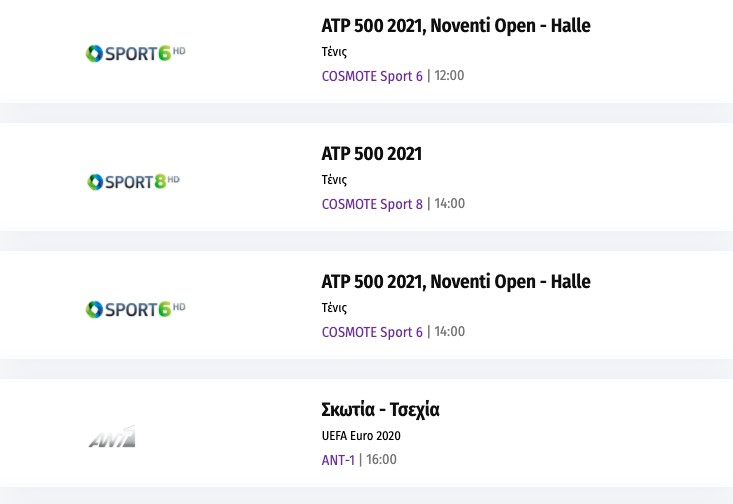The height and width of the screenshot is (504, 733).
Task: Click the ANT-1 channel link
Action: coord(338,460)
